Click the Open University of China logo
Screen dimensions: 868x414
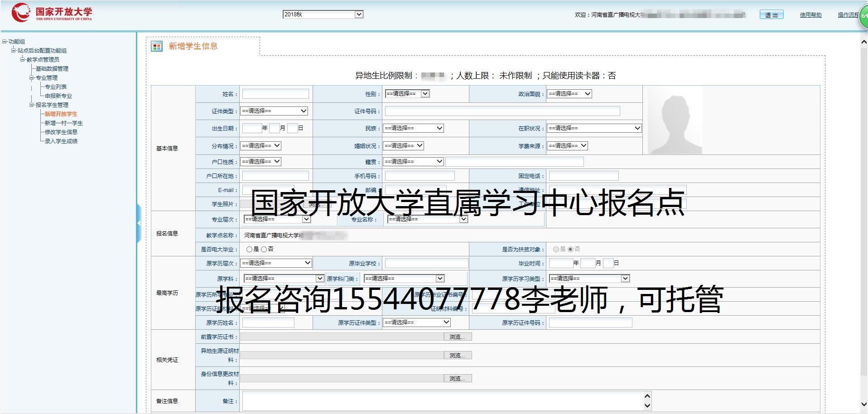[x=52, y=13]
